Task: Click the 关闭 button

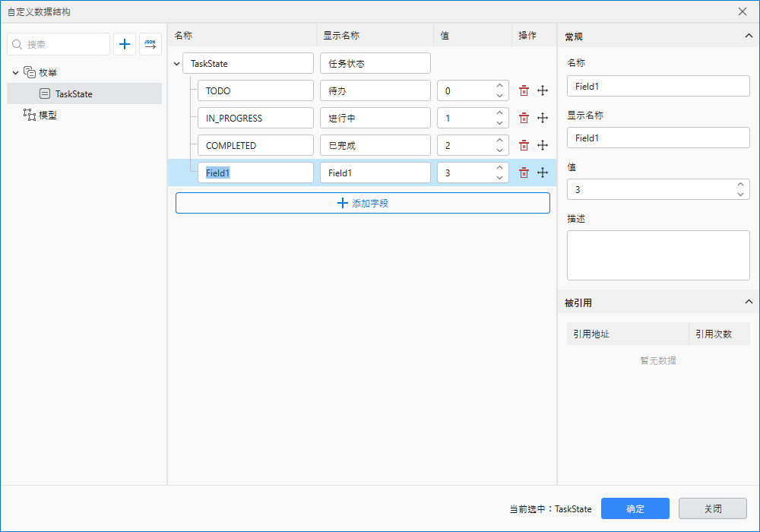Action: click(x=713, y=508)
